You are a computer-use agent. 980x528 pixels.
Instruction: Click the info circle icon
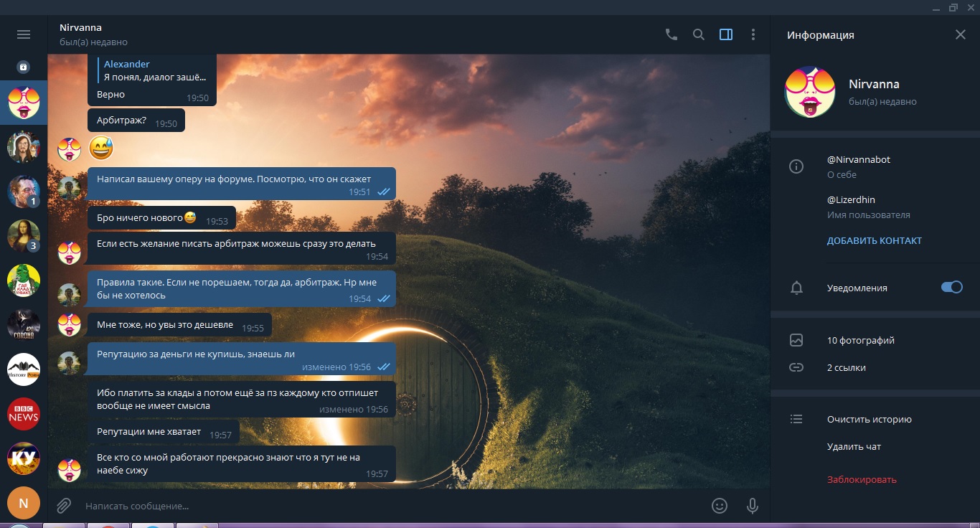pyautogui.click(x=796, y=166)
